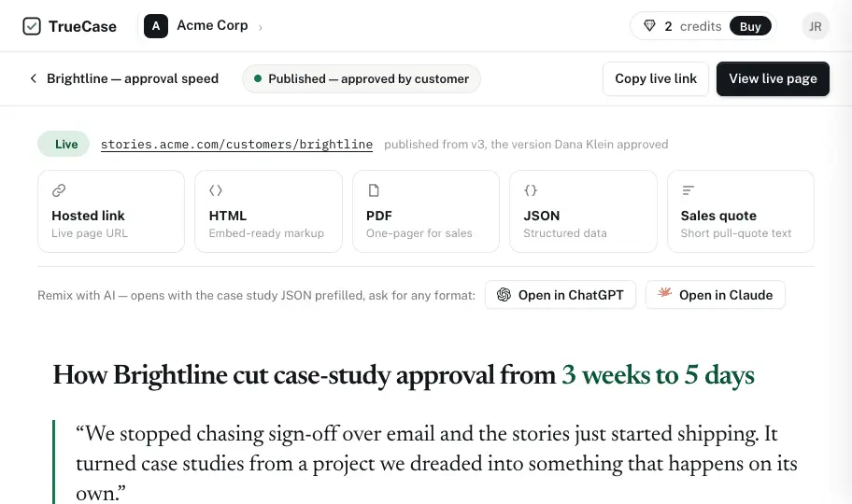This screenshot has height=504, width=852.
Task: Expand the Acme Corp workspace chevron
Action: 261,27
